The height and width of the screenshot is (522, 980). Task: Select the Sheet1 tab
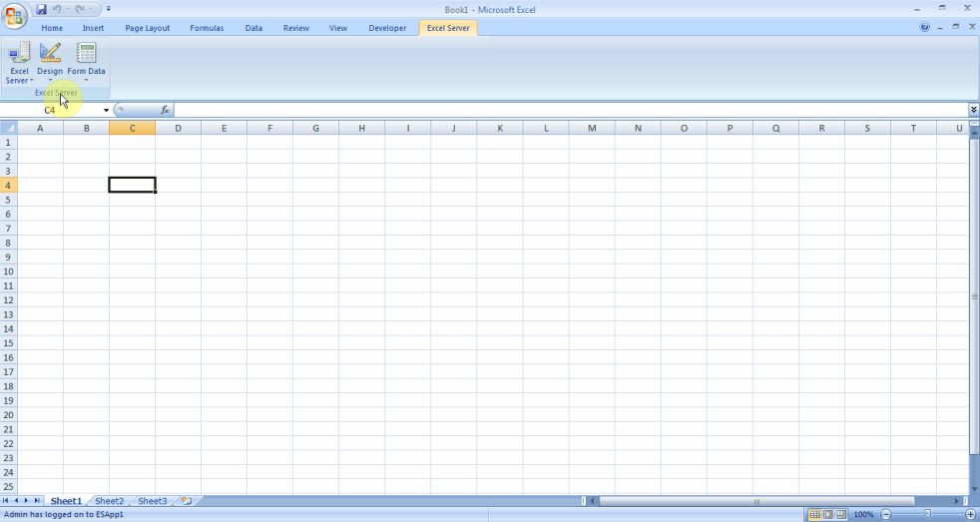coord(66,501)
